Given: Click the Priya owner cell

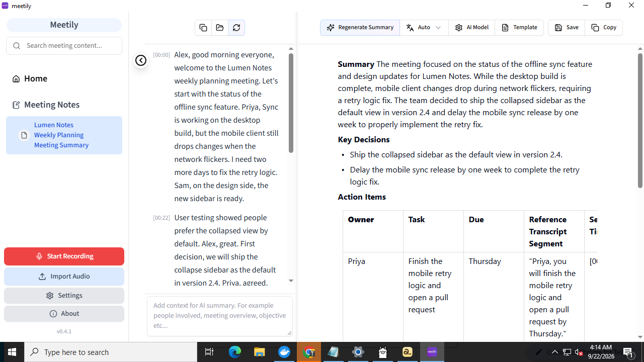Looking at the screenshot, I should click(x=373, y=298).
